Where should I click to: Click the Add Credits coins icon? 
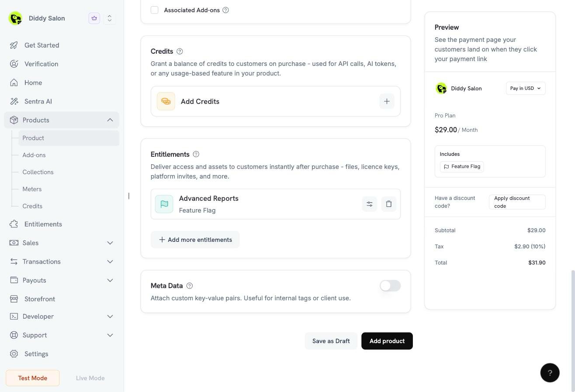[166, 101]
